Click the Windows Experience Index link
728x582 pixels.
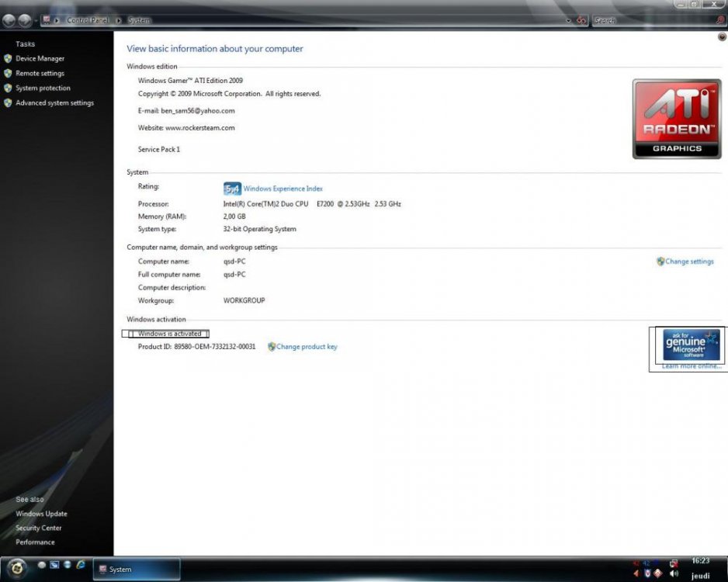click(x=283, y=189)
